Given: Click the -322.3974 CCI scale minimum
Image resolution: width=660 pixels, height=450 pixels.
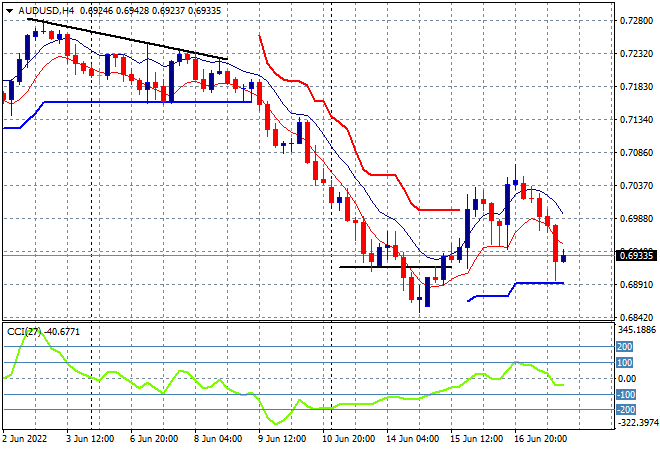Looking at the screenshot, I should tap(637, 422).
